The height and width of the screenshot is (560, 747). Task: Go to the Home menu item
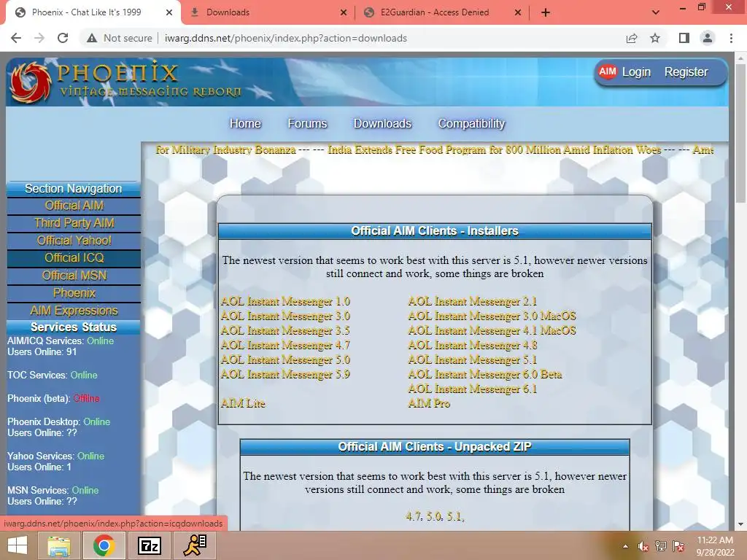click(x=245, y=123)
